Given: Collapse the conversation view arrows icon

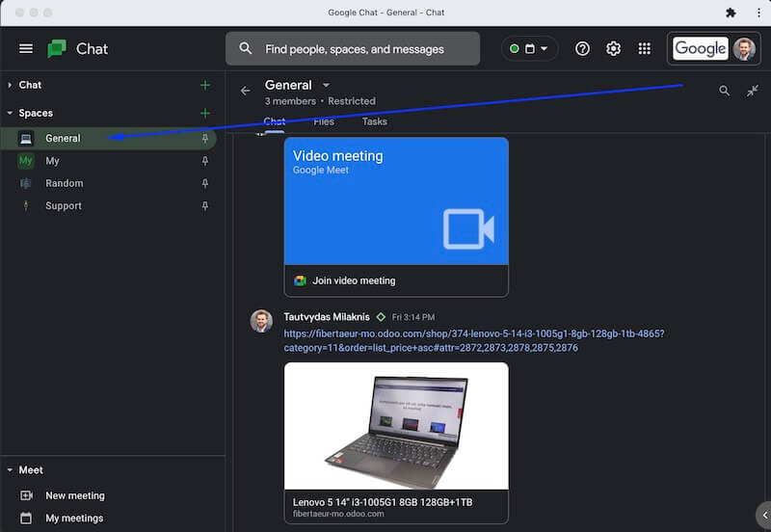Looking at the screenshot, I should 753,91.
